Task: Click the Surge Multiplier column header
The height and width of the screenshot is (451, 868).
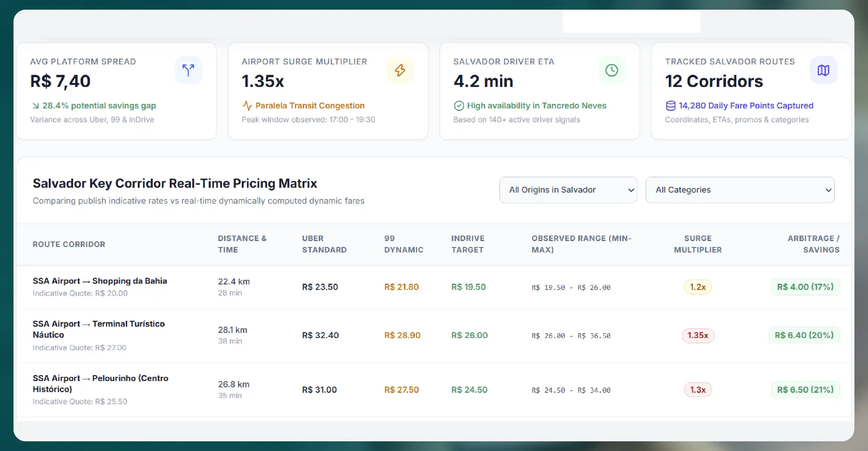Action: (x=698, y=244)
